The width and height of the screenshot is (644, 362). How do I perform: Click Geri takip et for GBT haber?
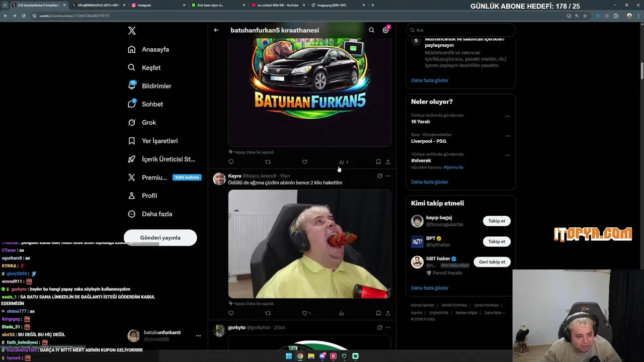(492, 262)
